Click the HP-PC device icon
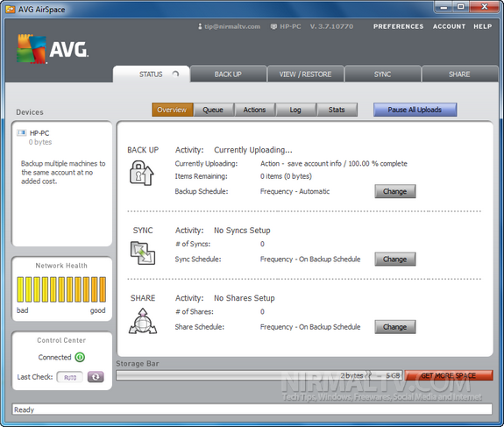This screenshot has height=427, width=504. point(22,132)
